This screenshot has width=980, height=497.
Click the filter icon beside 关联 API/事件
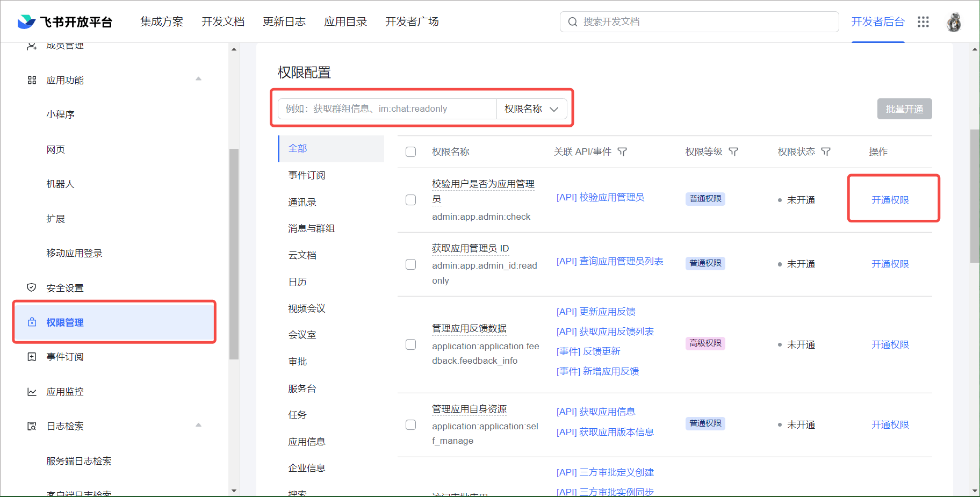click(x=622, y=152)
